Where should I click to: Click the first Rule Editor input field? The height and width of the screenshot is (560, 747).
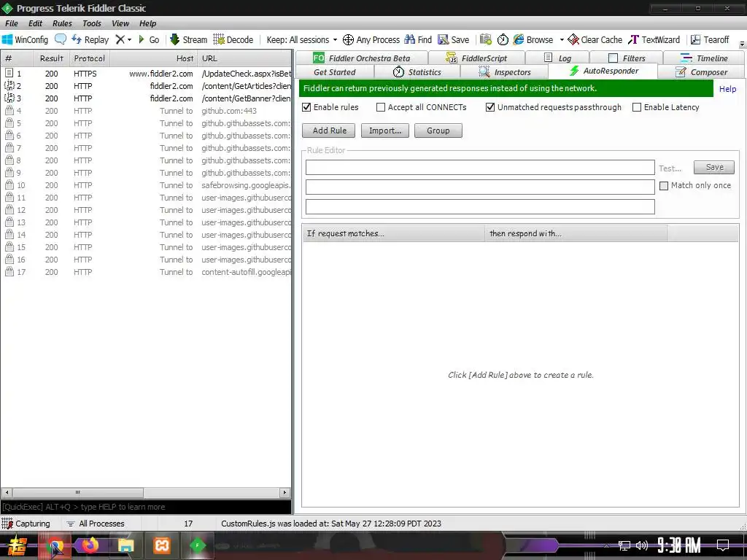[480, 167]
